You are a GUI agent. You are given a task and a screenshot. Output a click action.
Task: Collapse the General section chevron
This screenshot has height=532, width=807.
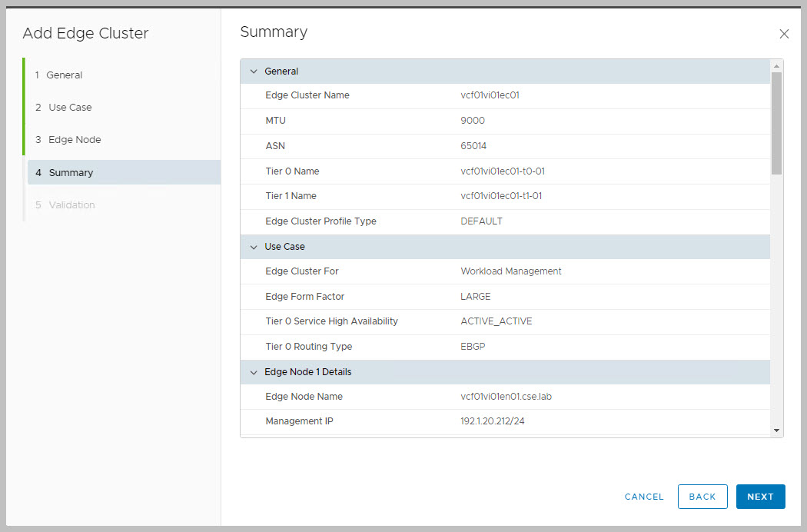254,71
